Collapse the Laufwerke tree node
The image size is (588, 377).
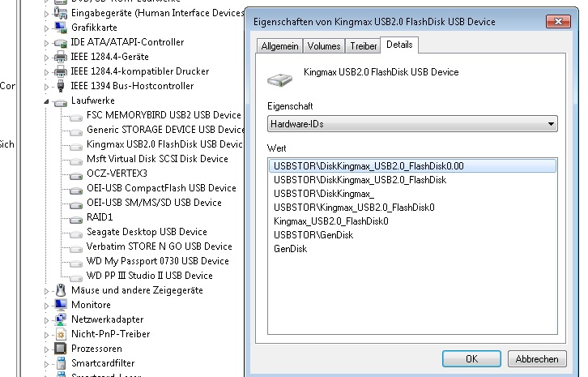(x=46, y=101)
